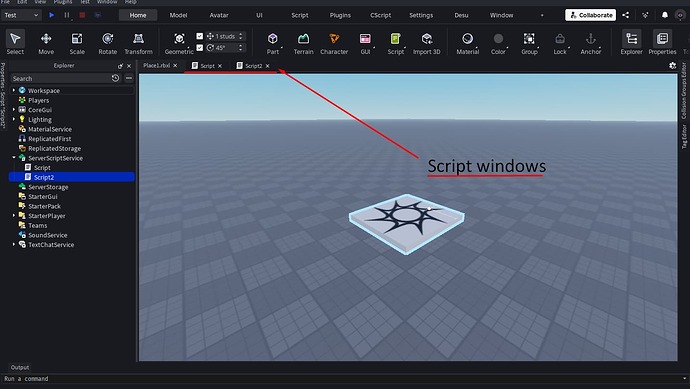
Task: Click the Collaborate button
Action: point(591,15)
